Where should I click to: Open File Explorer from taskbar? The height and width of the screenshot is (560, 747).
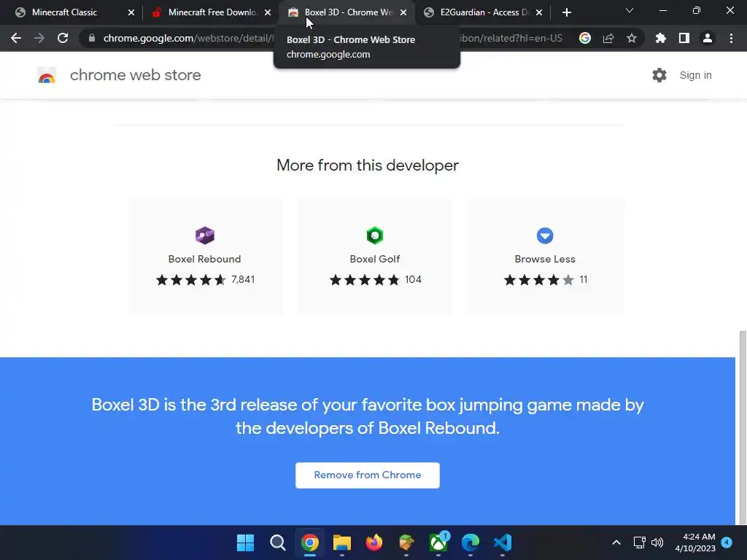tap(341, 542)
